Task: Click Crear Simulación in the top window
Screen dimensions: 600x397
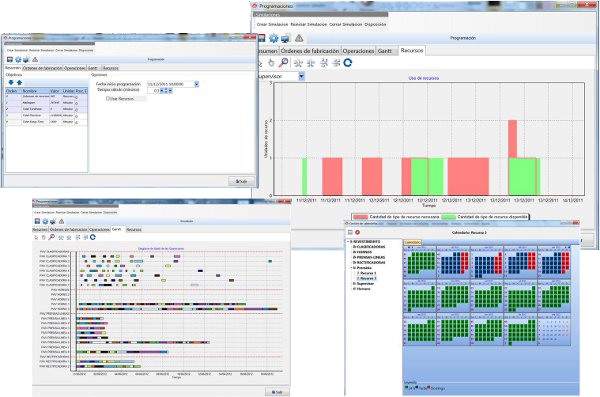Action: click(x=272, y=24)
